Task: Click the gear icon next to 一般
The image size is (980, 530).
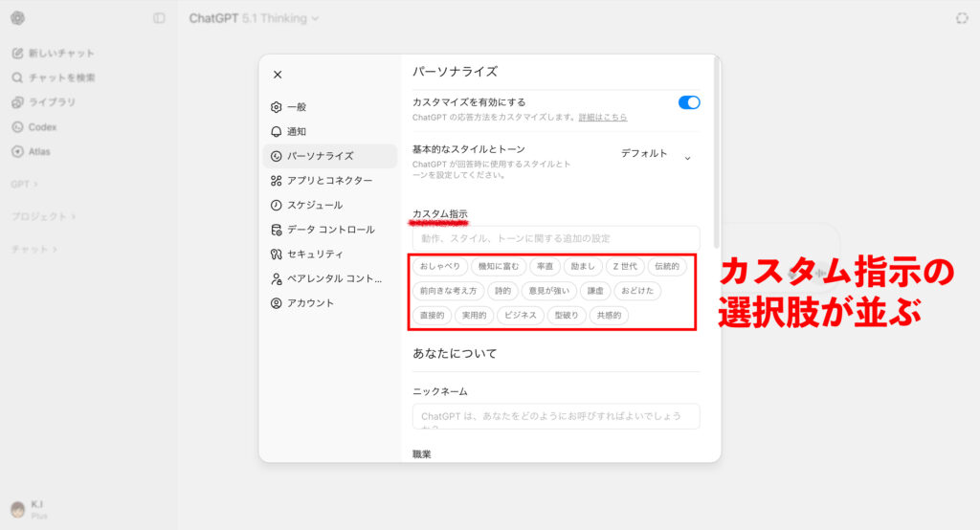Action: click(x=277, y=107)
